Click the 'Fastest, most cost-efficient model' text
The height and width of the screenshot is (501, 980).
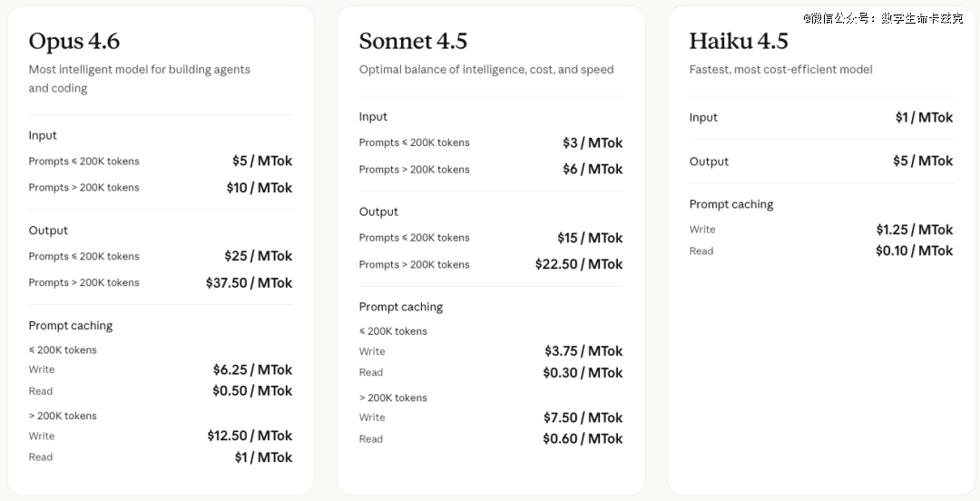click(780, 70)
